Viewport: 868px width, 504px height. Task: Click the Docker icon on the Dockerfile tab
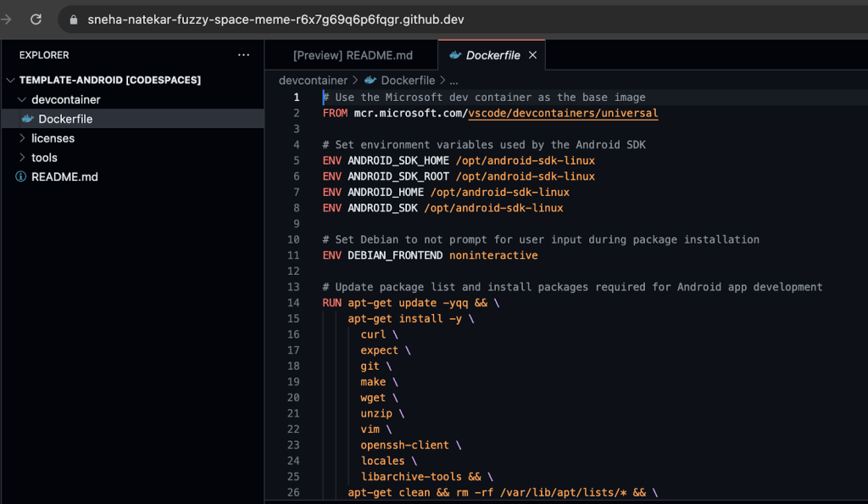[456, 55]
